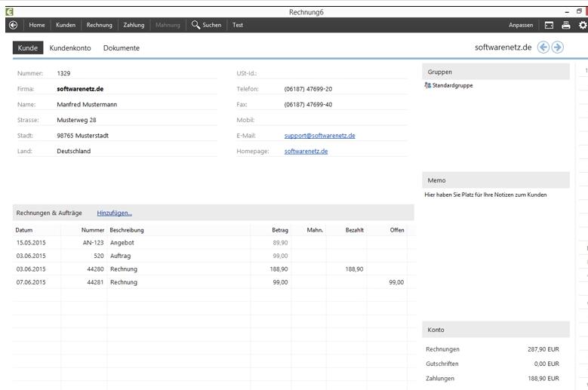Open the Home menu

[x=37, y=25]
